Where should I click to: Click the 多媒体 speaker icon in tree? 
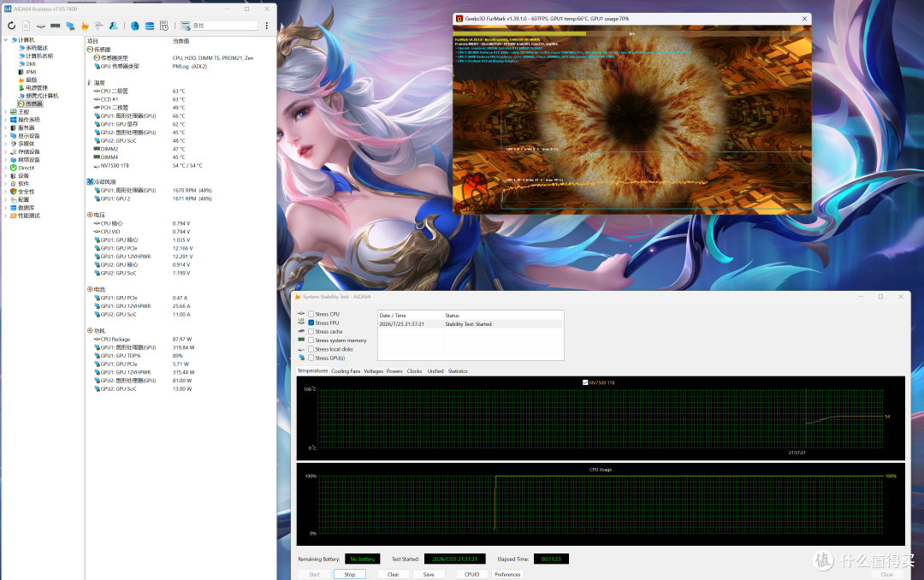pos(14,144)
